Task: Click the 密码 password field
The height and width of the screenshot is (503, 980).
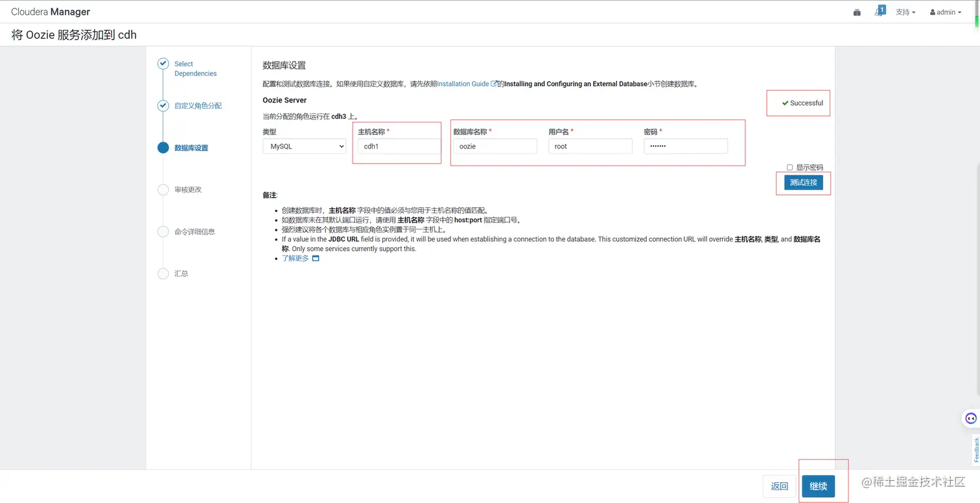Action: point(686,146)
